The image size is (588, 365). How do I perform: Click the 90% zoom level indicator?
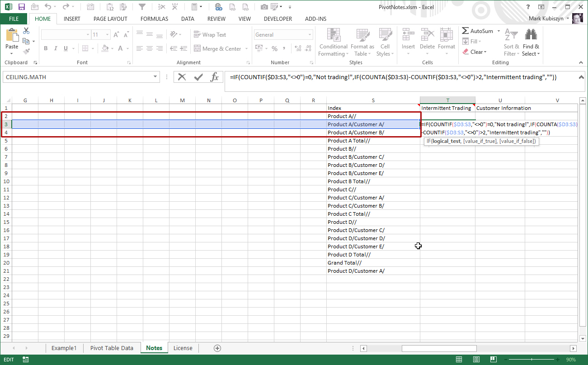click(571, 360)
